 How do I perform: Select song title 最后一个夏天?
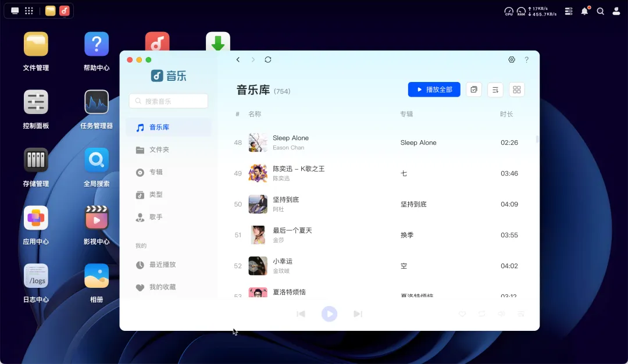pos(292,230)
